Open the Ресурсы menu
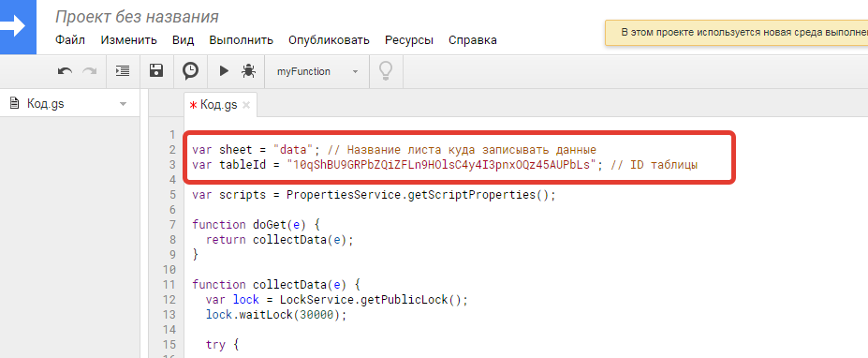868x358 pixels. pos(409,40)
